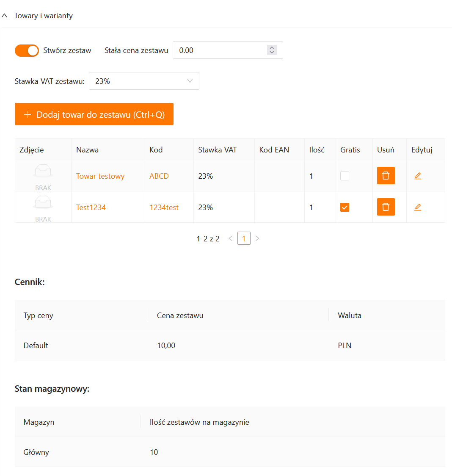Click Dodaj towar do zestawu button
Viewport: 452px width, 476px height.
click(x=94, y=114)
